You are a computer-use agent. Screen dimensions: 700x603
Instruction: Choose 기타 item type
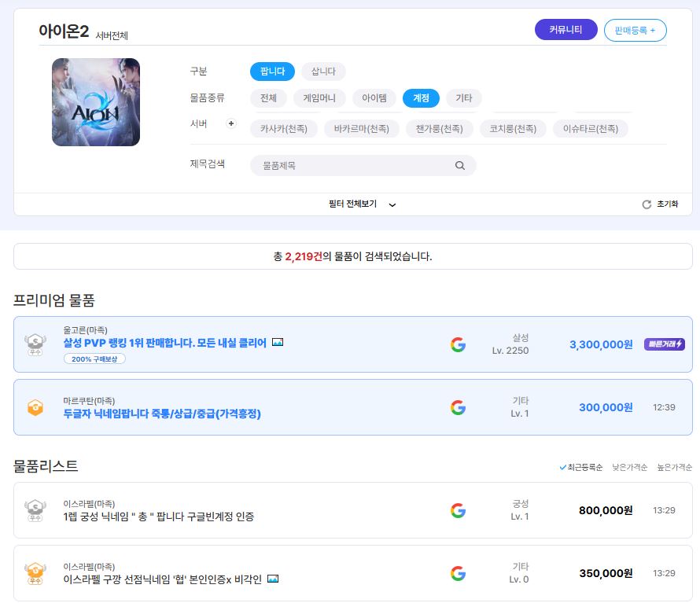click(464, 98)
